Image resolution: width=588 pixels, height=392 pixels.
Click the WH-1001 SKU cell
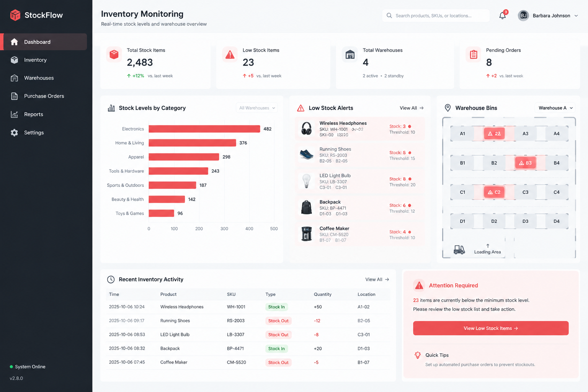(x=236, y=307)
